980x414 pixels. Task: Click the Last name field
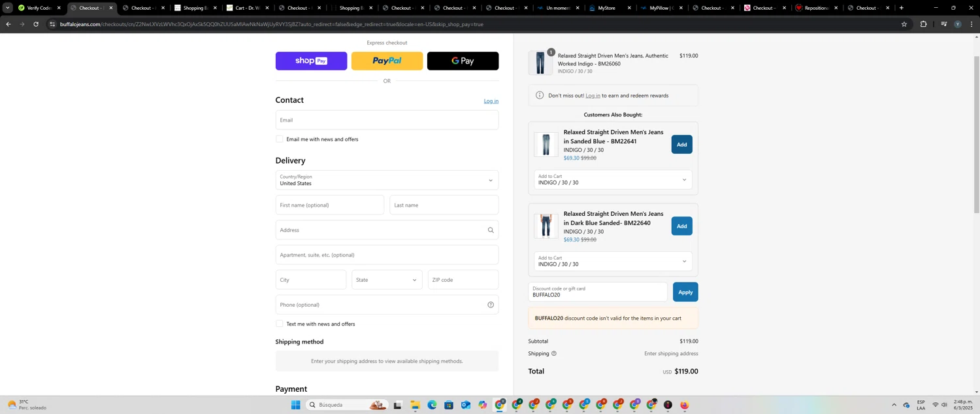(444, 205)
